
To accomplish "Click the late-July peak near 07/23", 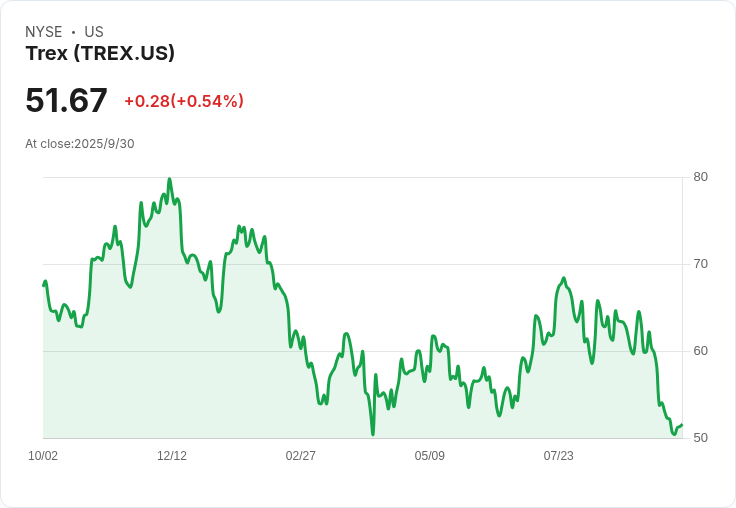I will [x=564, y=278].
